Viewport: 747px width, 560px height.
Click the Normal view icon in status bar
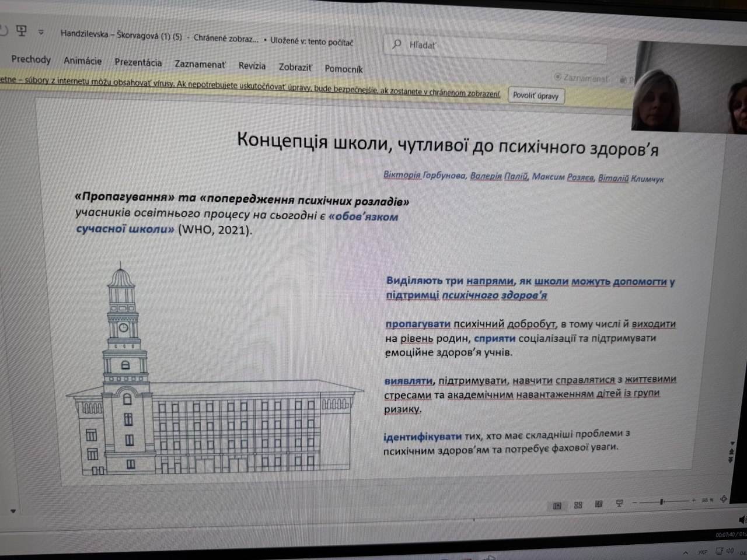click(557, 505)
